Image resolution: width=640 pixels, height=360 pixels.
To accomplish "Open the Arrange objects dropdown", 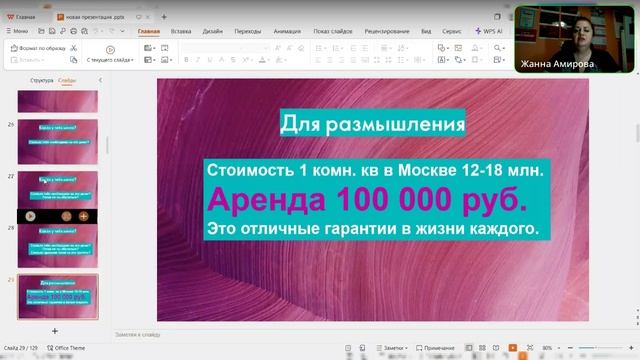I will 460,60.
